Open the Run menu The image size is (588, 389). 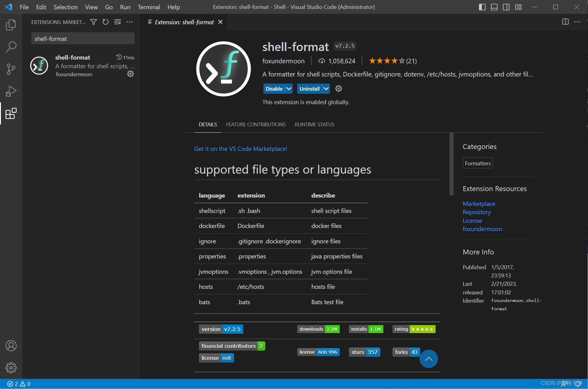click(x=125, y=7)
